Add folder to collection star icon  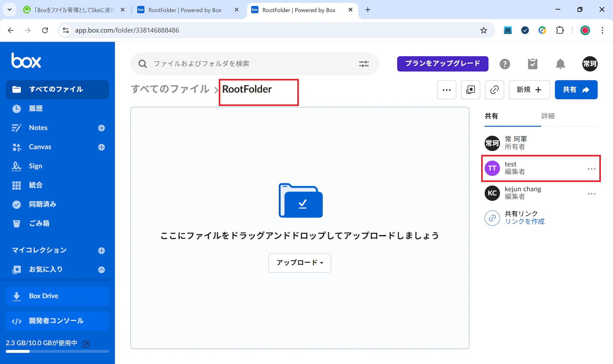point(471,90)
